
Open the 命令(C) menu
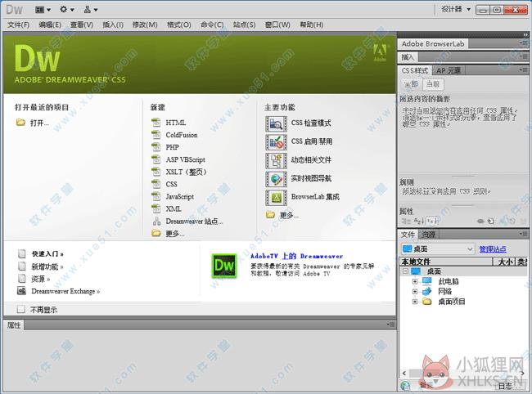coord(212,25)
